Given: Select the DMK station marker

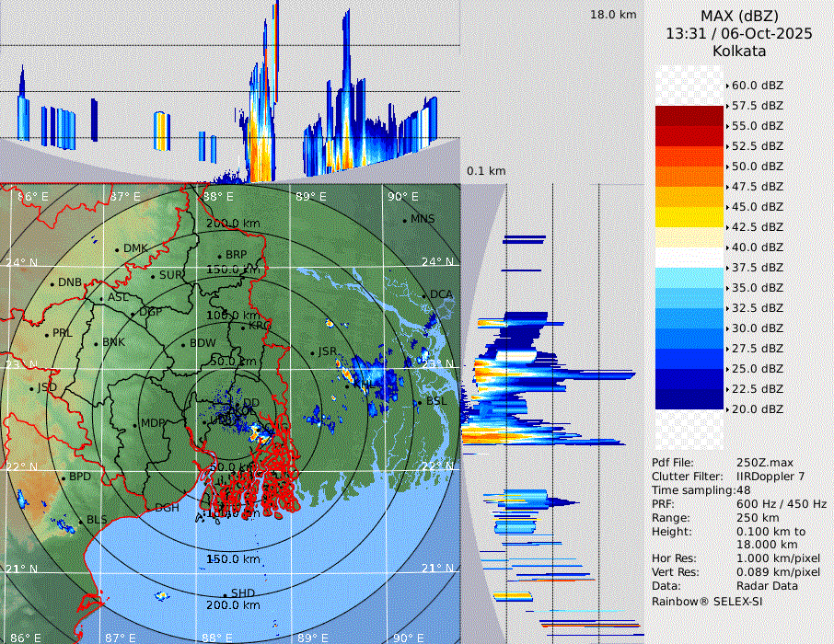Looking at the screenshot, I should [117, 248].
